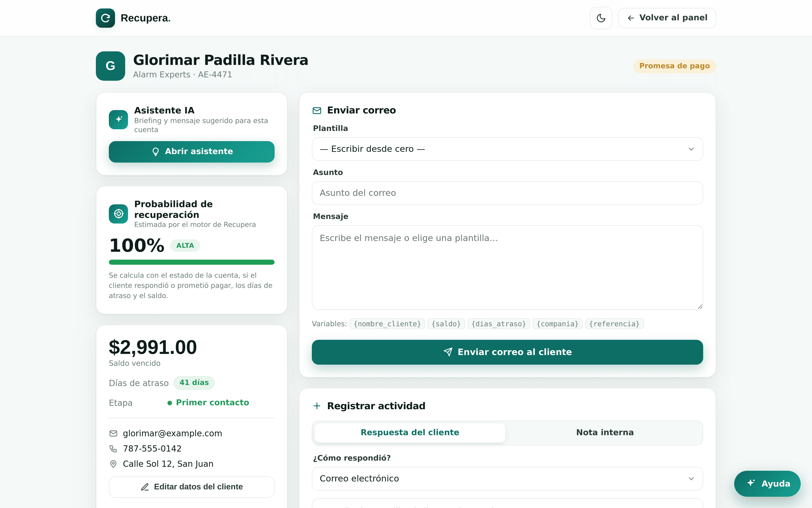Open the ¿Cómo respondió? dropdown

(507, 478)
